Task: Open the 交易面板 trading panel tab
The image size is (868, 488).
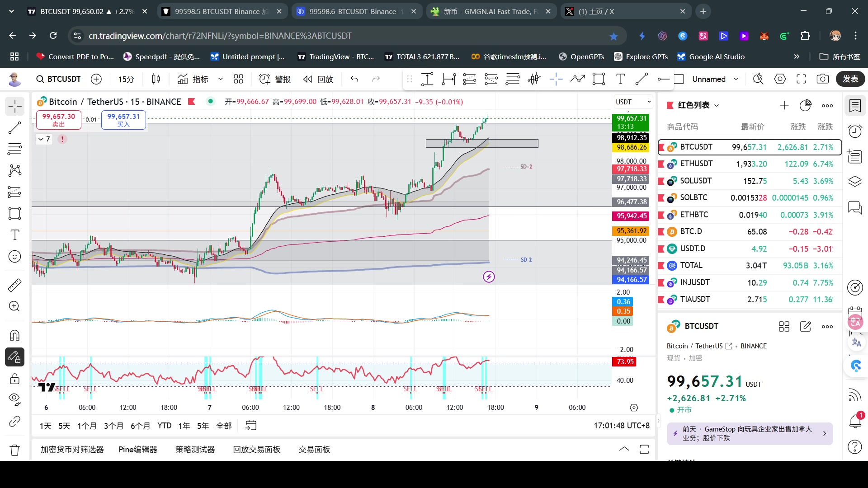Action: coord(314,450)
